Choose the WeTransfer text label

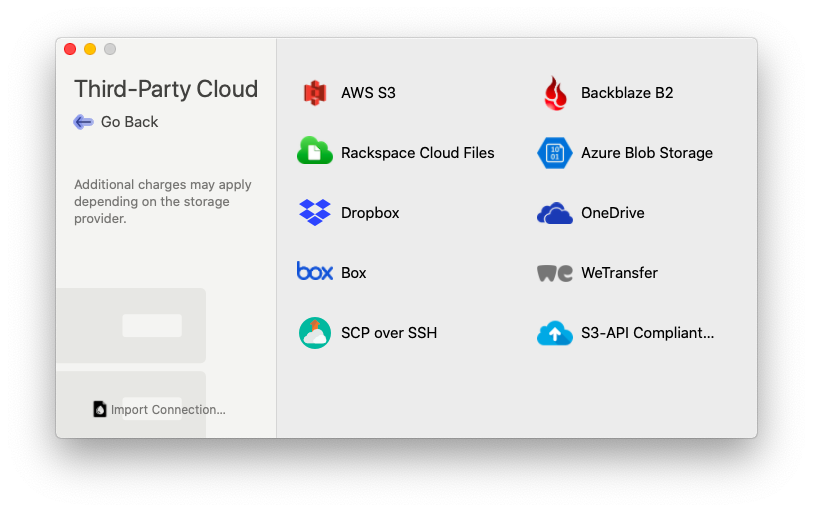619,273
